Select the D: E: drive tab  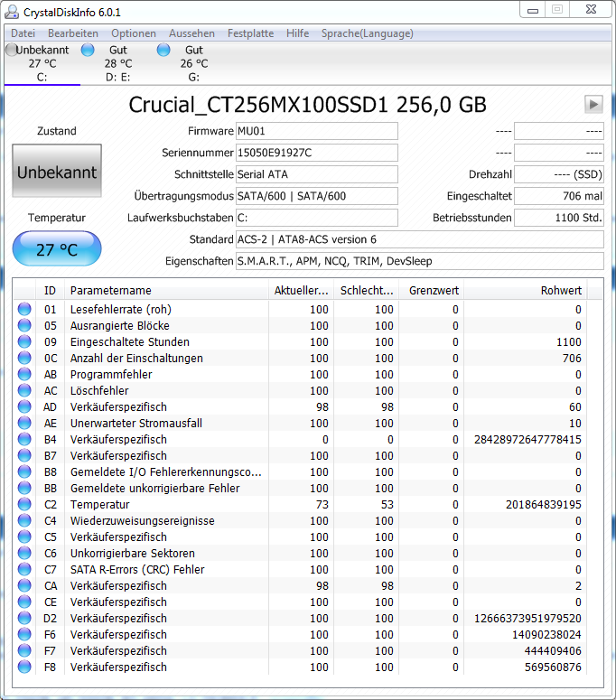(x=117, y=63)
